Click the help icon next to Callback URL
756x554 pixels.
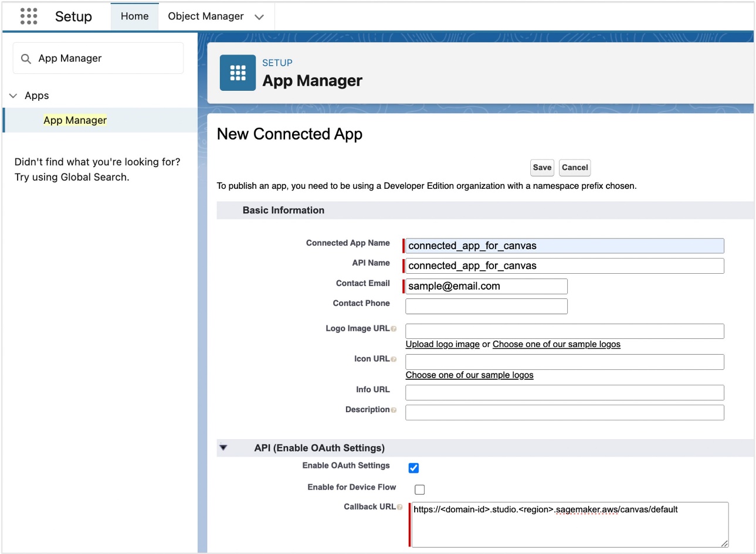[399, 507]
